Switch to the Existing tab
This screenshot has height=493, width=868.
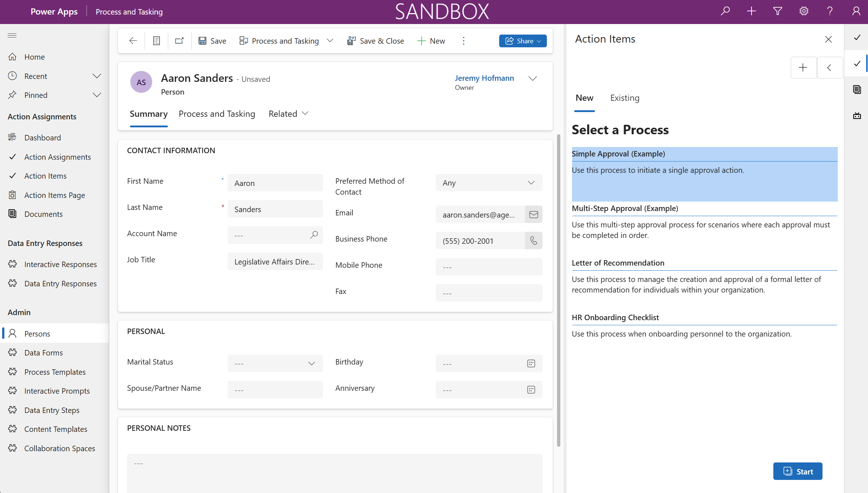click(x=624, y=98)
